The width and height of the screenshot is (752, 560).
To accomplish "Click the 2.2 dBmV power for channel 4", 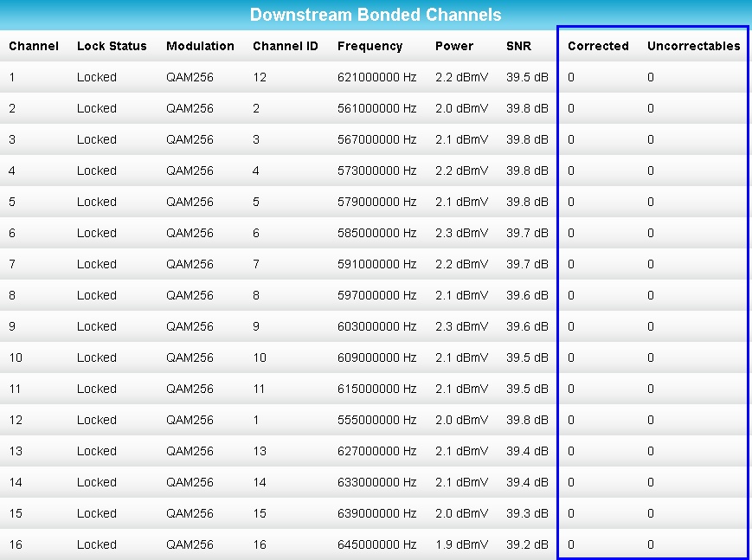I will (460, 171).
